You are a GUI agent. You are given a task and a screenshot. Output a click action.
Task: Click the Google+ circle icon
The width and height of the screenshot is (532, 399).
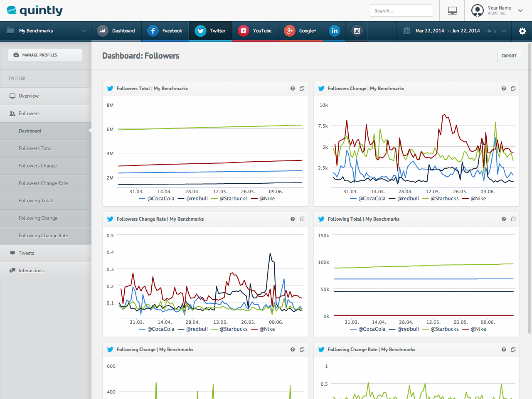290,31
